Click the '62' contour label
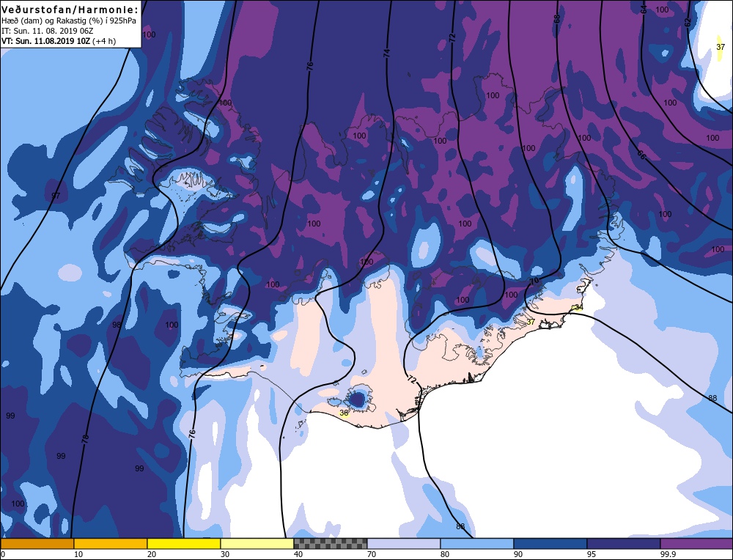Image resolution: width=733 pixels, height=560 pixels. tap(688, 22)
